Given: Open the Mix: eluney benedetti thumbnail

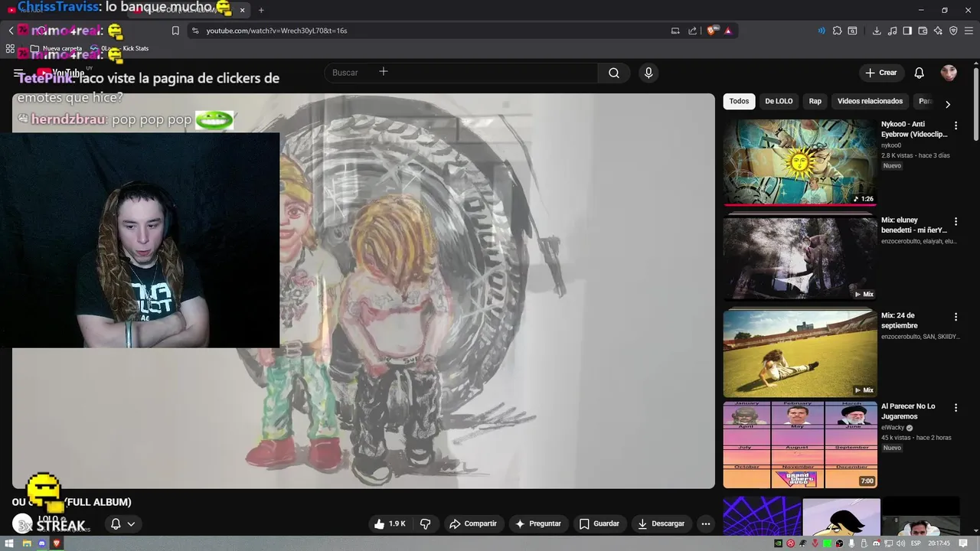Looking at the screenshot, I should pos(800,258).
